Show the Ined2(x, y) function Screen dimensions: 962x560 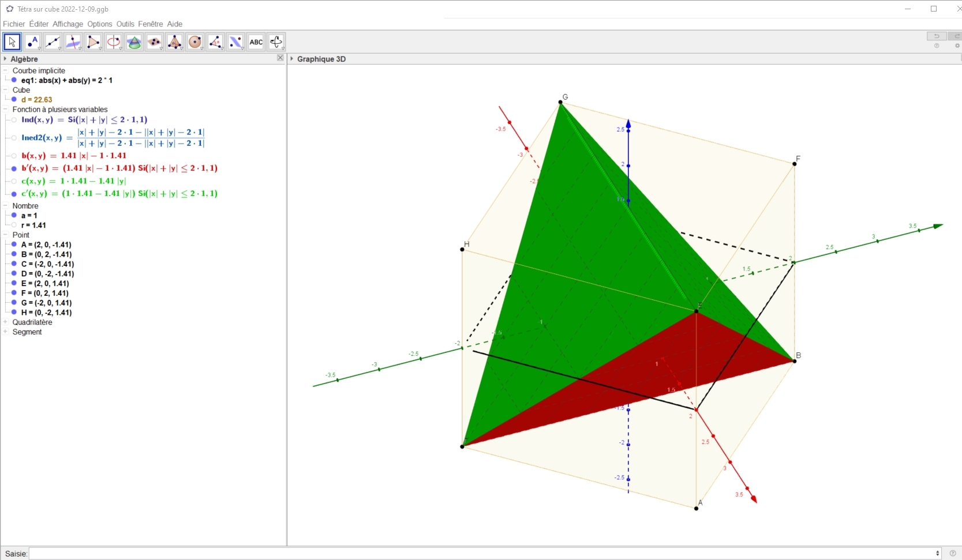click(14, 138)
